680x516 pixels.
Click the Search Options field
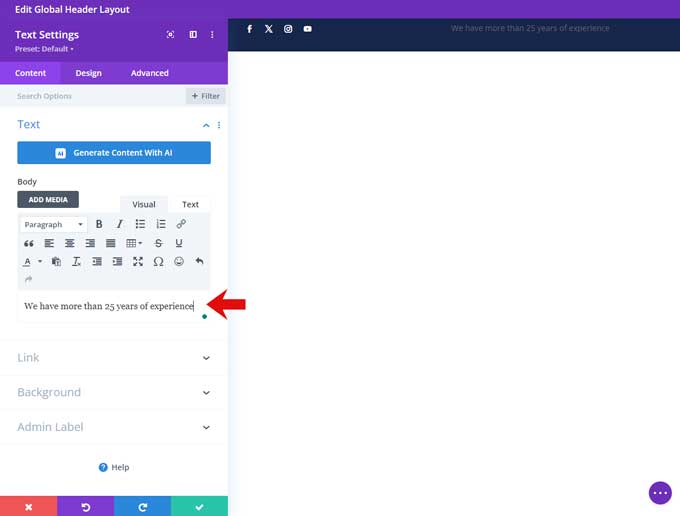pos(95,96)
